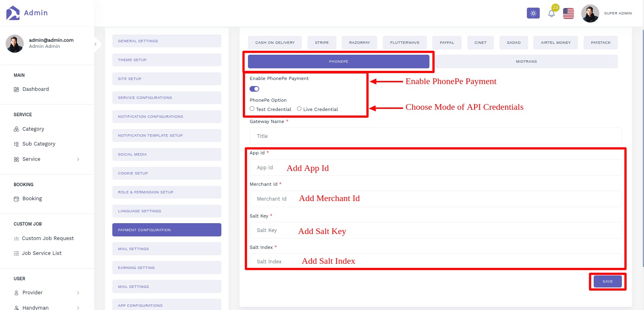Open Notification Configurations section
Viewport: 644px width, 310px height.
(167, 117)
